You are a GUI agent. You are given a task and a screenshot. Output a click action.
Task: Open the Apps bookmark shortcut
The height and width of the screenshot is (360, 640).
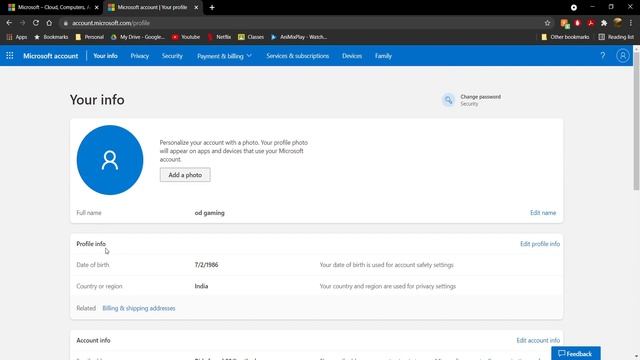pos(17,37)
